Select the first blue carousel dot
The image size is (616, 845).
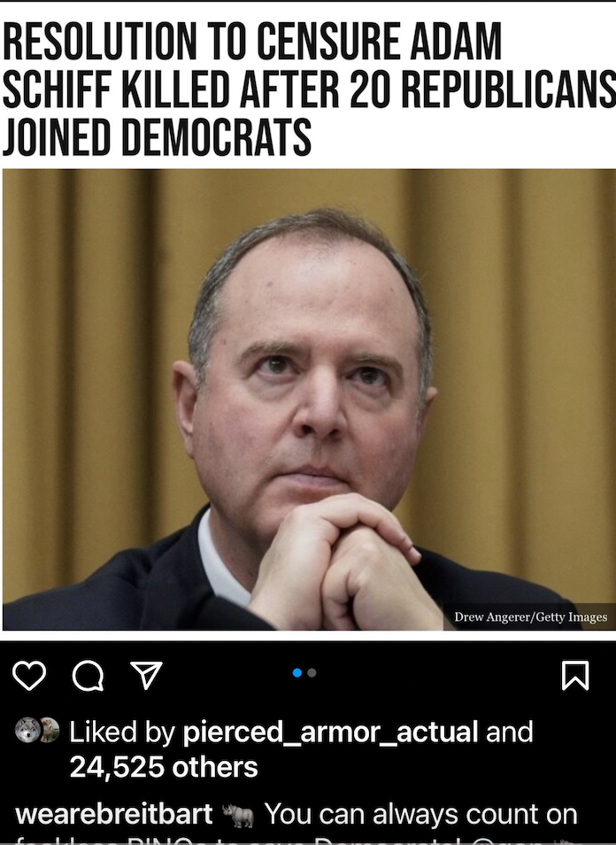[296, 672]
